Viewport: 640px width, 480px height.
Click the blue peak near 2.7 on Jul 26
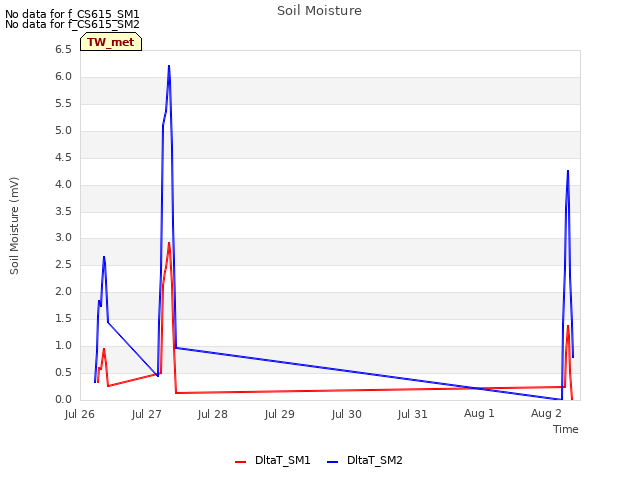(x=104, y=257)
